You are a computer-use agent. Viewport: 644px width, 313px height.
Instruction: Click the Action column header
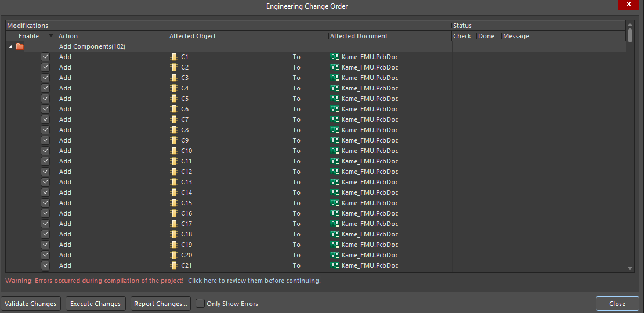tap(112, 36)
